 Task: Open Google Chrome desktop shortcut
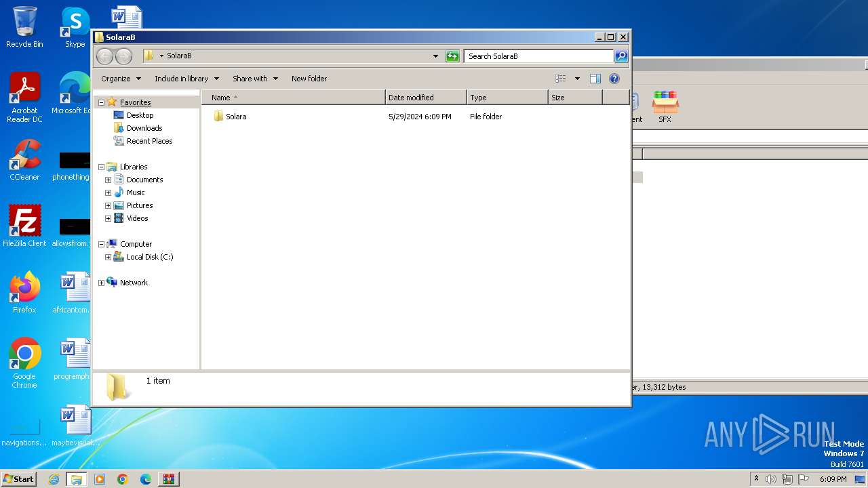click(x=24, y=363)
